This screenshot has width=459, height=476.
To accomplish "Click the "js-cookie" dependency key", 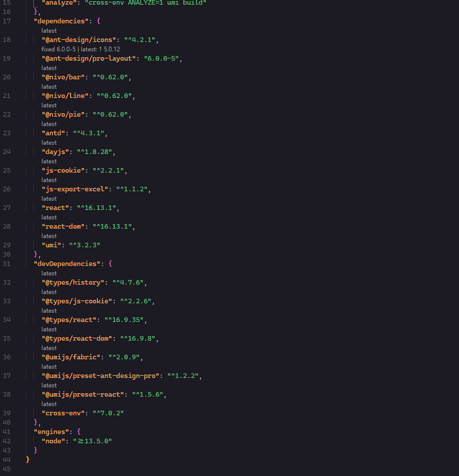I will click(63, 170).
